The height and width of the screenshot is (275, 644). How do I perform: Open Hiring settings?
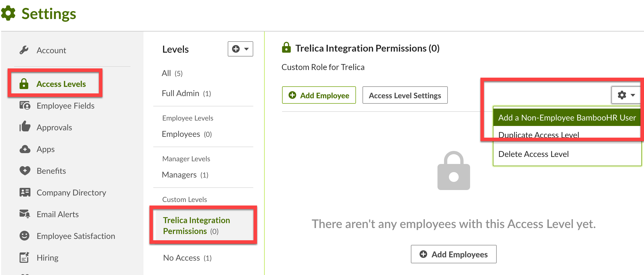[48, 258]
